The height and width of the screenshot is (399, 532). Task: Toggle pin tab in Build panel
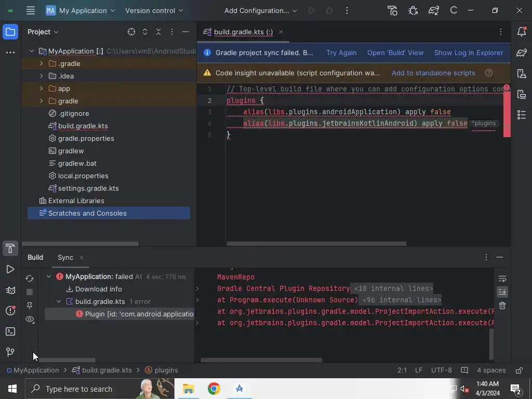point(30,305)
